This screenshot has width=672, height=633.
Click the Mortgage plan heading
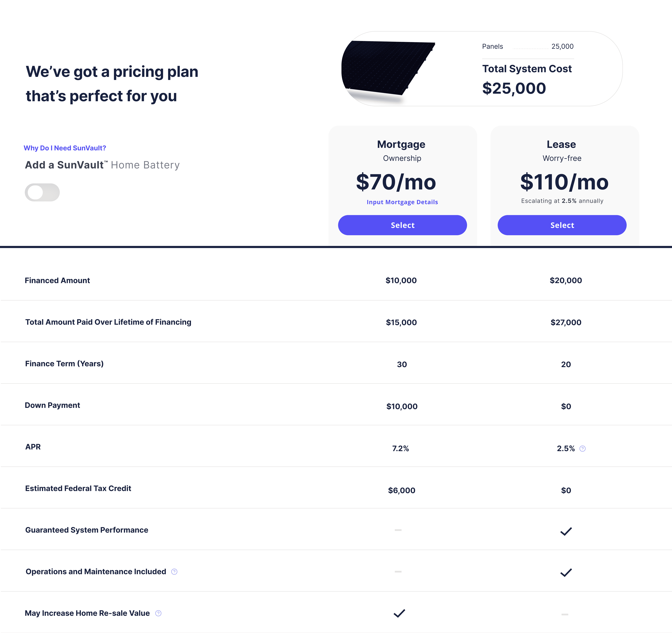point(401,144)
